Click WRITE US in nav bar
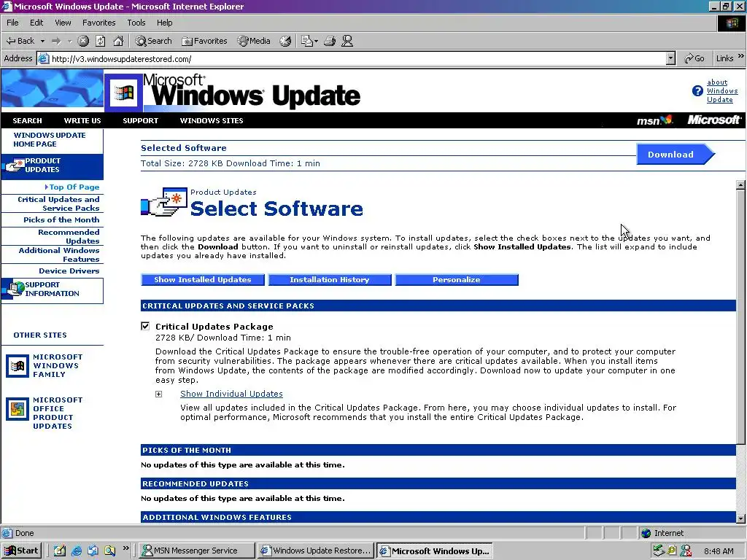Screen dimensions: 747x560 (82, 120)
